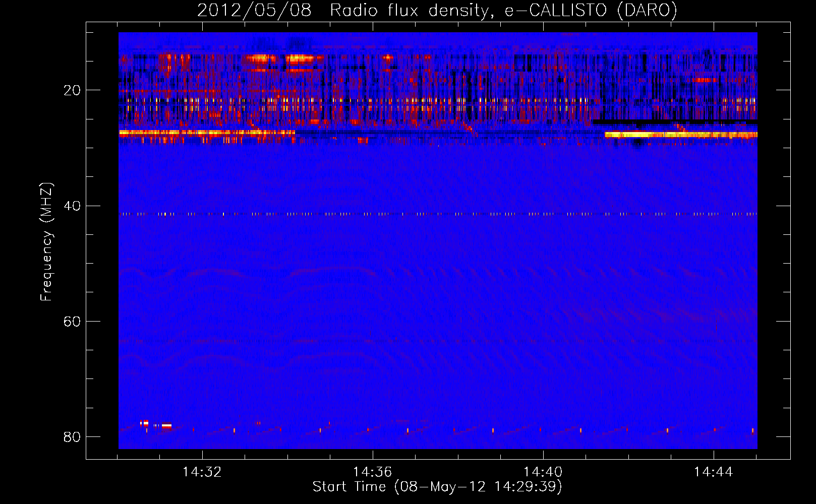The height and width of the screenshot is (504, 816).
Task: Select the 'Frequency (MHZ)' axis label
Action: pos(46,242)
